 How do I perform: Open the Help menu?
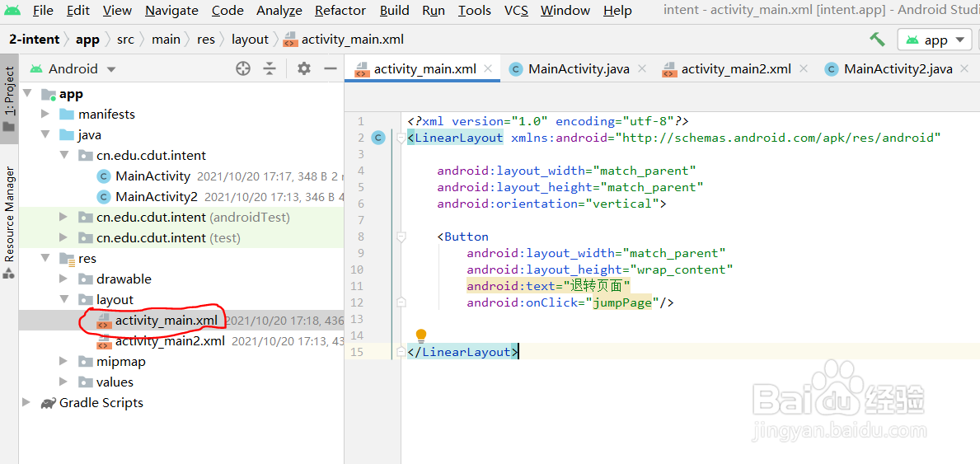617,11
